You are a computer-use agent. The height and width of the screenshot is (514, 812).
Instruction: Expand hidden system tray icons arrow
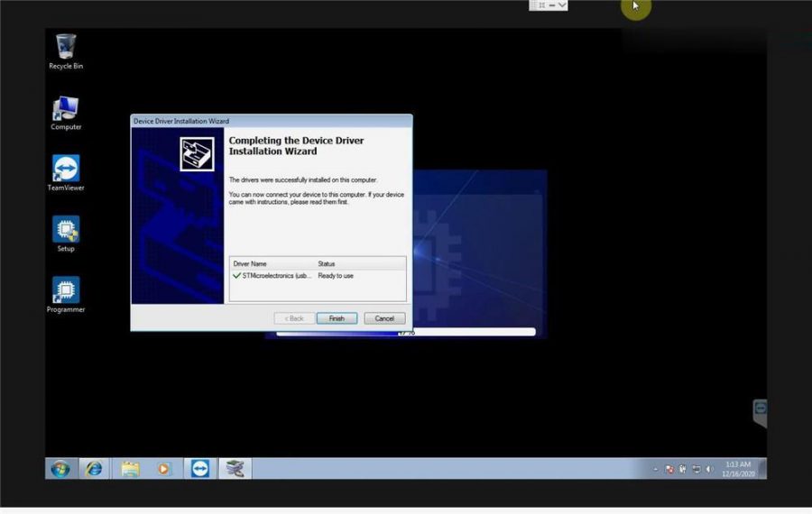656,470
